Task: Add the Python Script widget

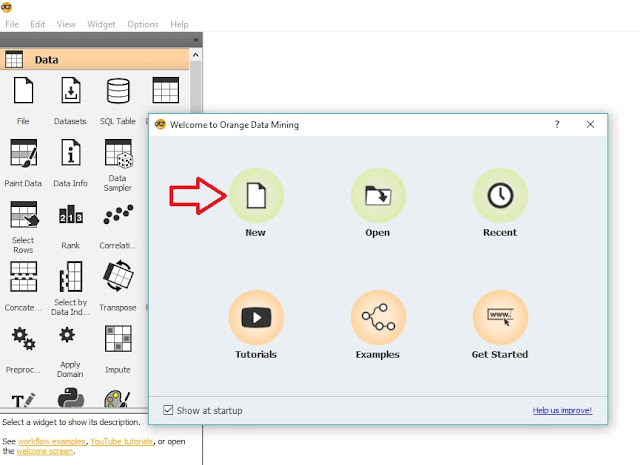Action: 71,398
